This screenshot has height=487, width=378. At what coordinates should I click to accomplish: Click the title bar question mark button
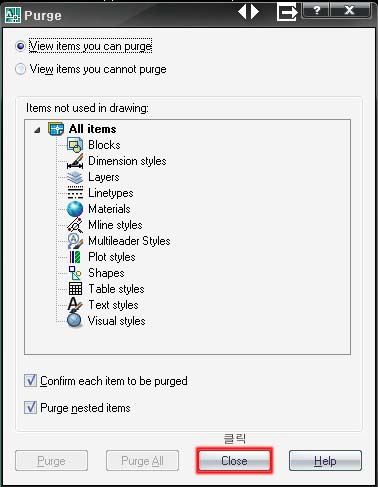pos(316,10)
